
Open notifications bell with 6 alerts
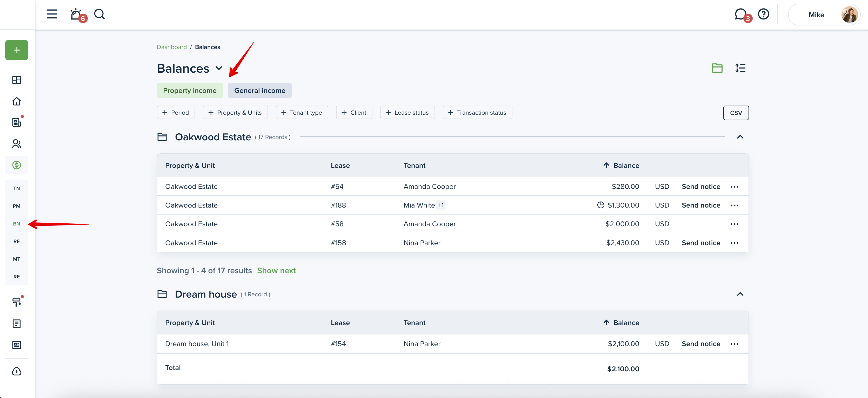(76, 15)
